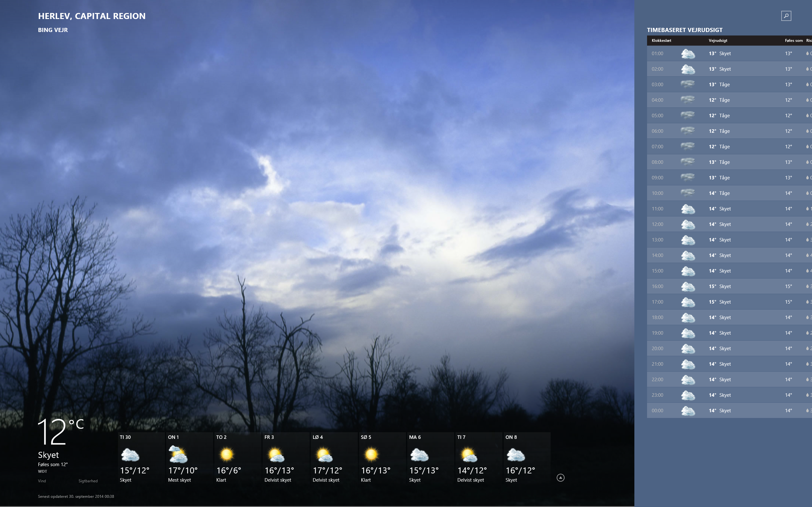Click ON 1 mostly cloudy icon

pos(178,454)
